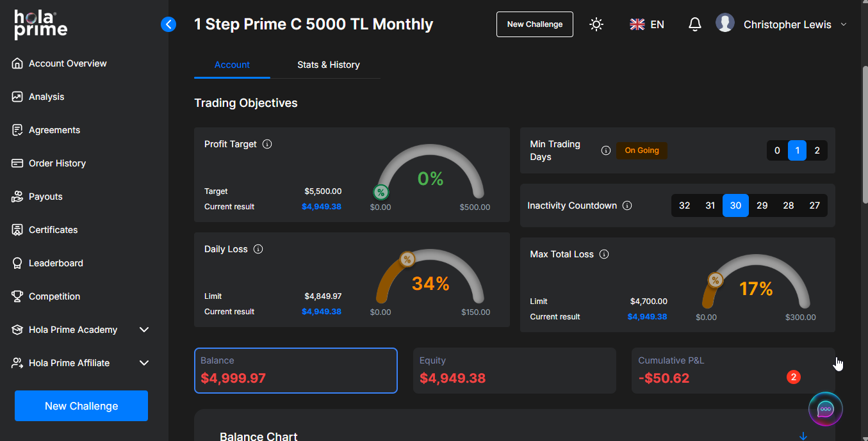Click the Hola Prime Academy graduation icon
This screenshot has width=868, height=441.
[x=17, y=330]
